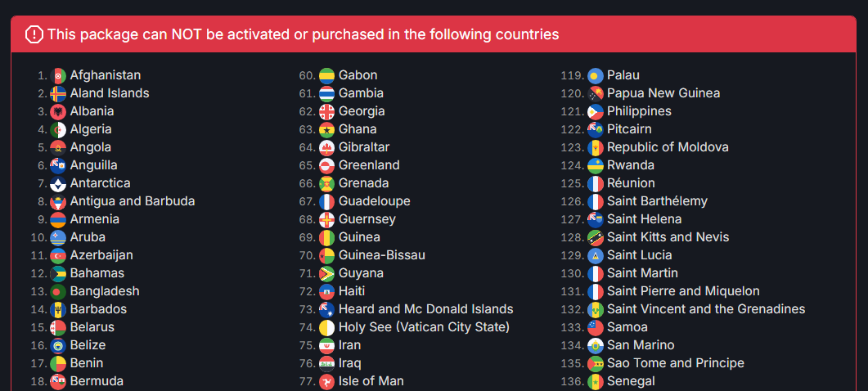Viewport: 868px width, 391px height.
Task: Click the Senegal flag icon
Action: click(x=595, y=381)
